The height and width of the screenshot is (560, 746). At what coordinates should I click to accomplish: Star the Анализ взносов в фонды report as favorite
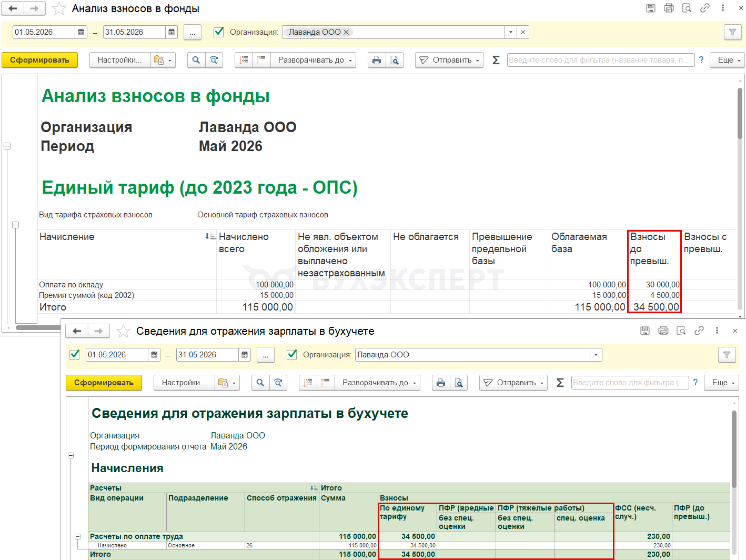(x=59, y=8)
